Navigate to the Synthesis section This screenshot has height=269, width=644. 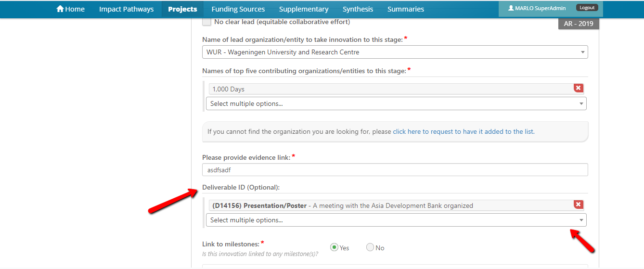click(x=358, y=9)
